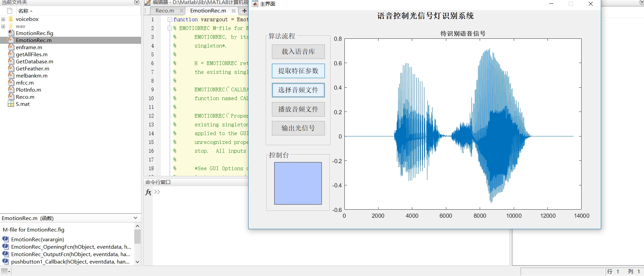Click the MATLAB icon in 主界面 title bar
Viewport: 644px width, 276px height.
(255, 4)
